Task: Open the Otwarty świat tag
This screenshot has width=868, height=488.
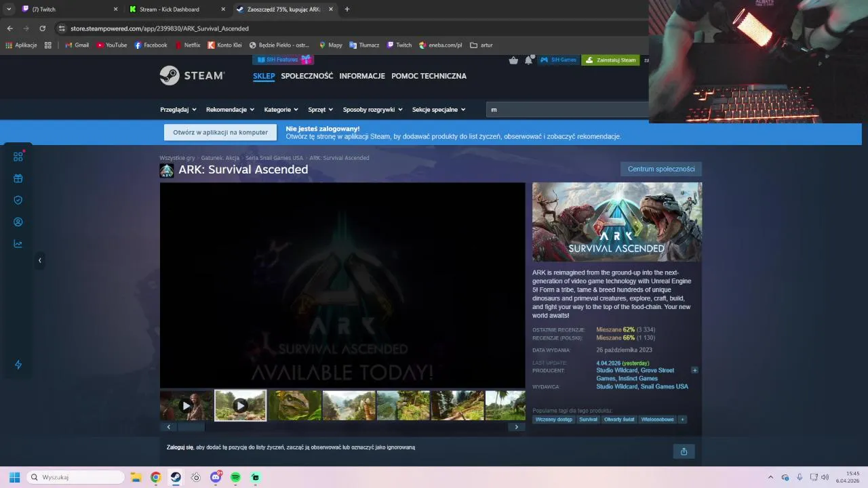Action: (619, 420)
